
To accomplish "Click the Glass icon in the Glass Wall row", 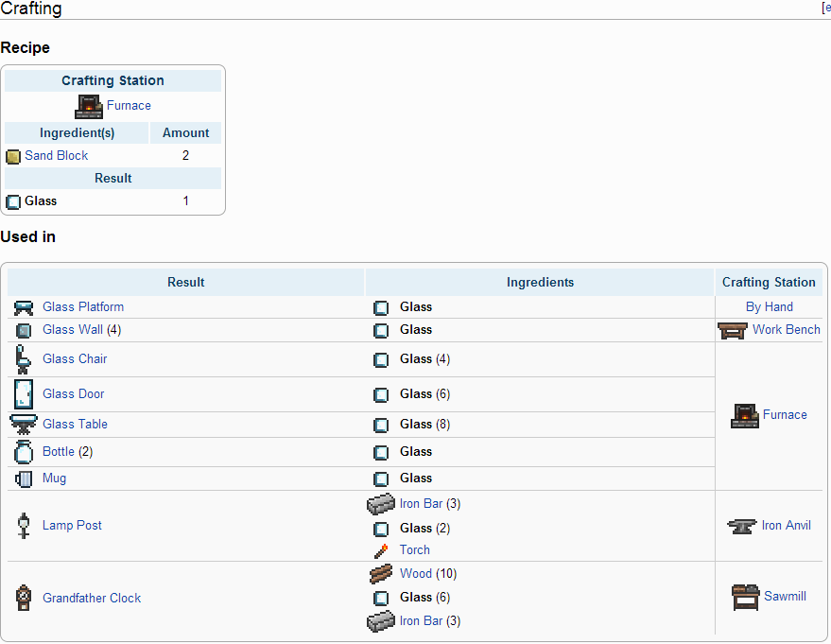I will click(381, 331).
